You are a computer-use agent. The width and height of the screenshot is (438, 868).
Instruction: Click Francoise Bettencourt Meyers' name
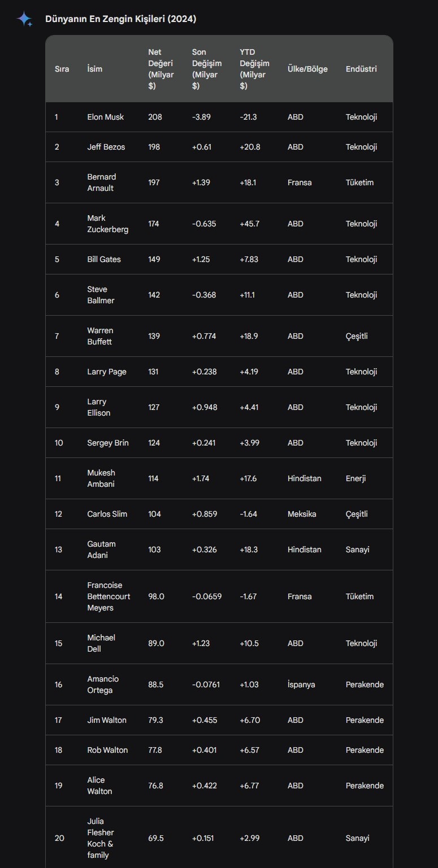pyautogui.click(x=109, y=596)
